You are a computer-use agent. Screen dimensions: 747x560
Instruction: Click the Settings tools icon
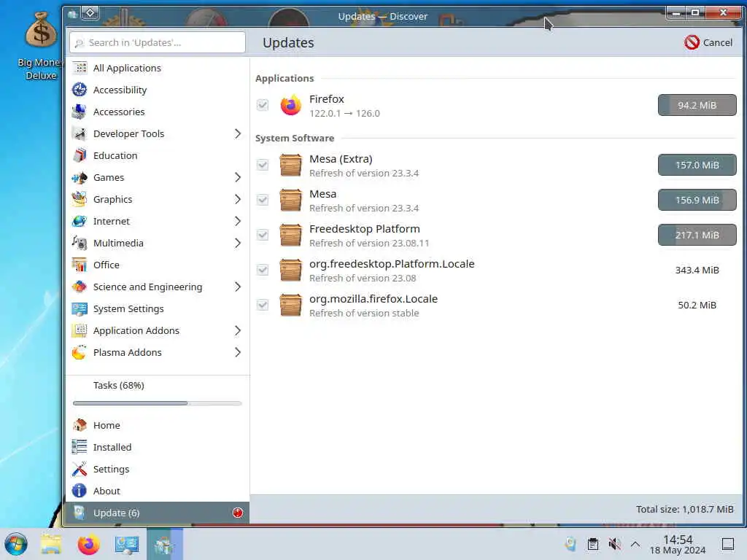click(x=80, y=469)
